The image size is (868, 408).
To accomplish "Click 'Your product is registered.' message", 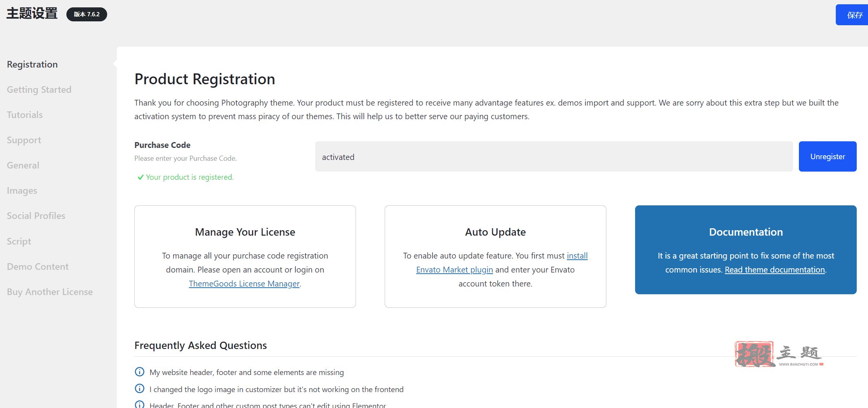I will coord(190,177).
